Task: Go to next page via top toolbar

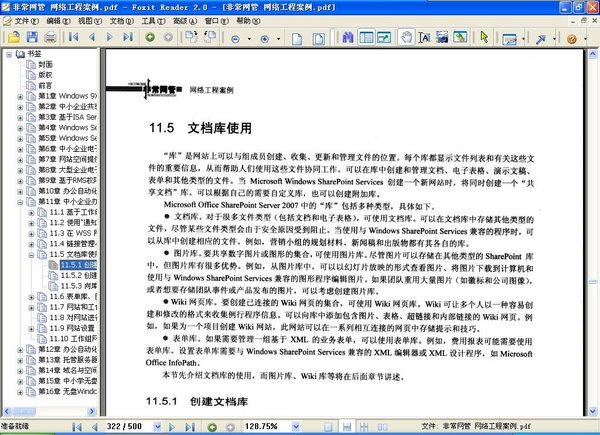Action: (110, 37)
